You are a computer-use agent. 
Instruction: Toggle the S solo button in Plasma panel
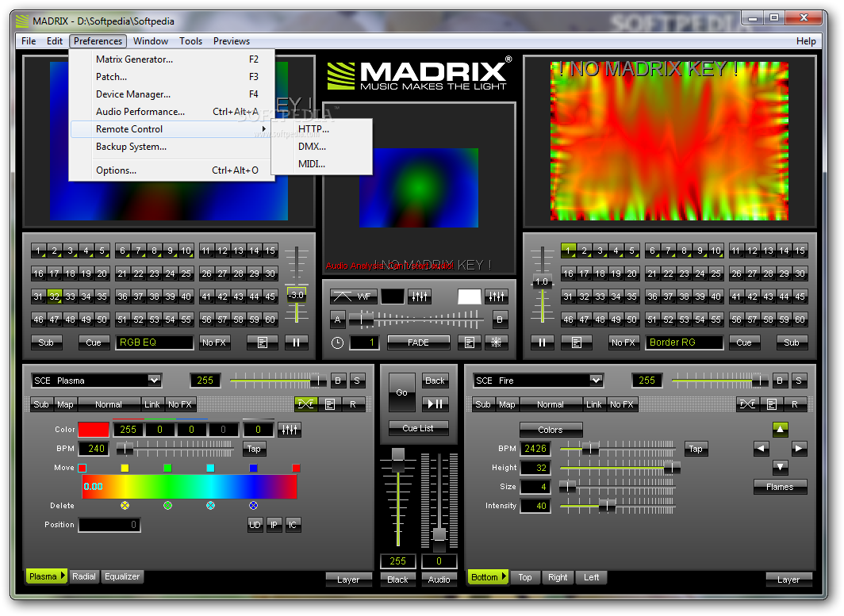[x=357, y=381]
